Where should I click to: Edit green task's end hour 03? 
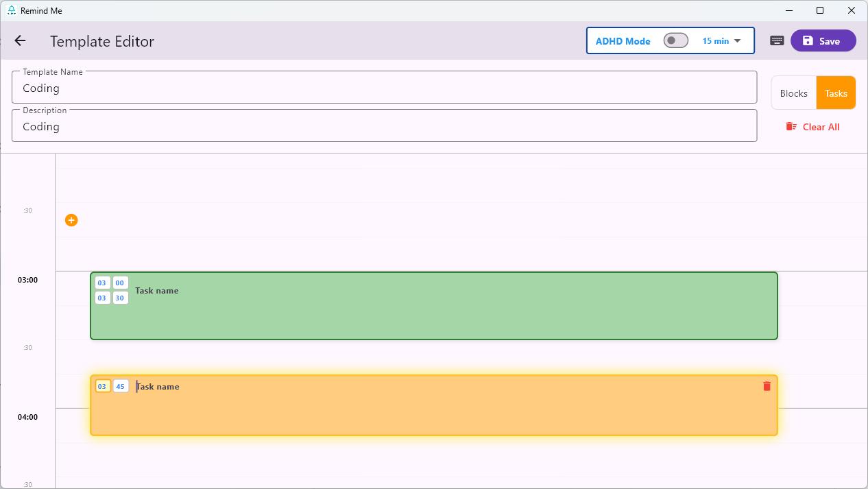click(102, 298)
